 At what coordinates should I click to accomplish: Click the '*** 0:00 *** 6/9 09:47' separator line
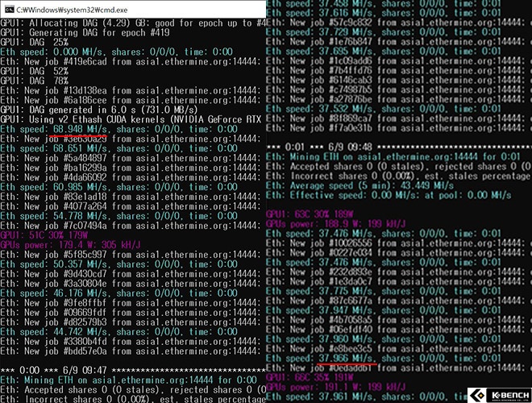pos(133,371)
